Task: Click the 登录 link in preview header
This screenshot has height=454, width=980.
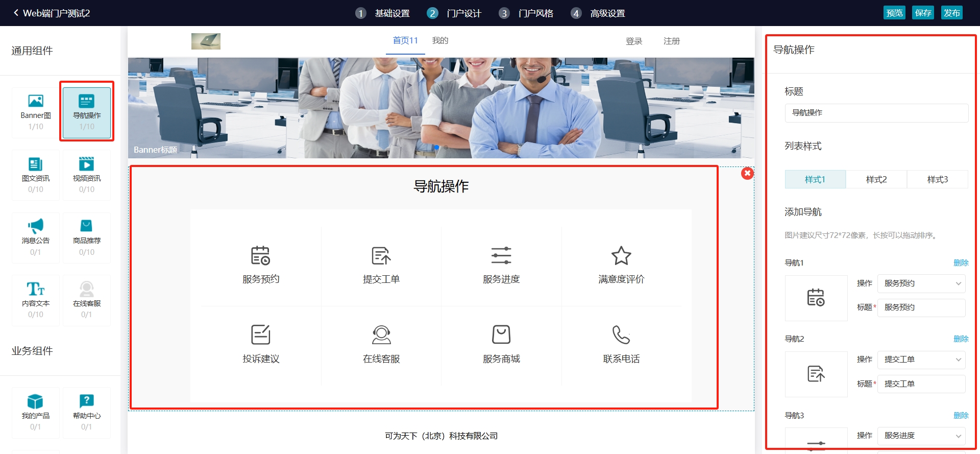Action: click(x=634, y=41)
